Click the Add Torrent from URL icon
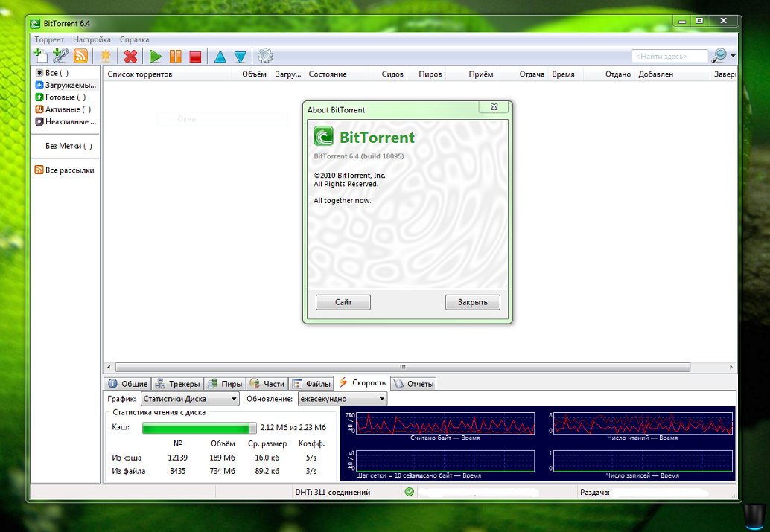 tap(60, 56)
